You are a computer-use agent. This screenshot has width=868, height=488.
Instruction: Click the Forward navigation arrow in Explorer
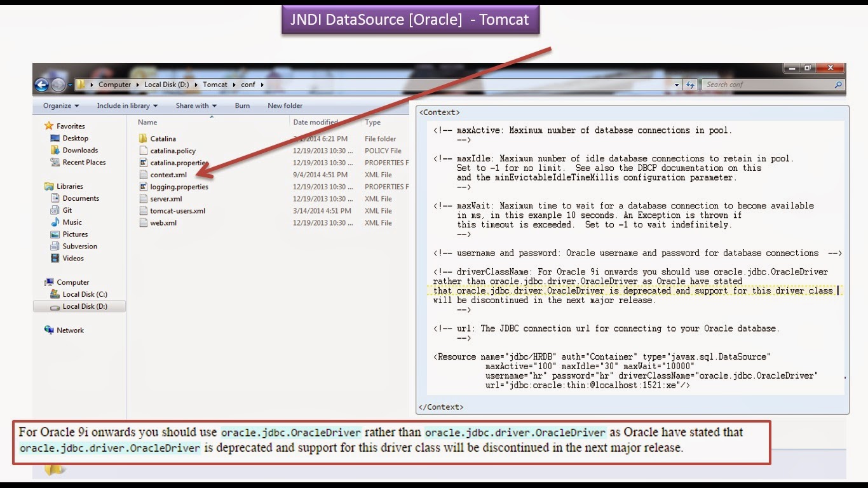pyautogui.click(x=58, y=85)
